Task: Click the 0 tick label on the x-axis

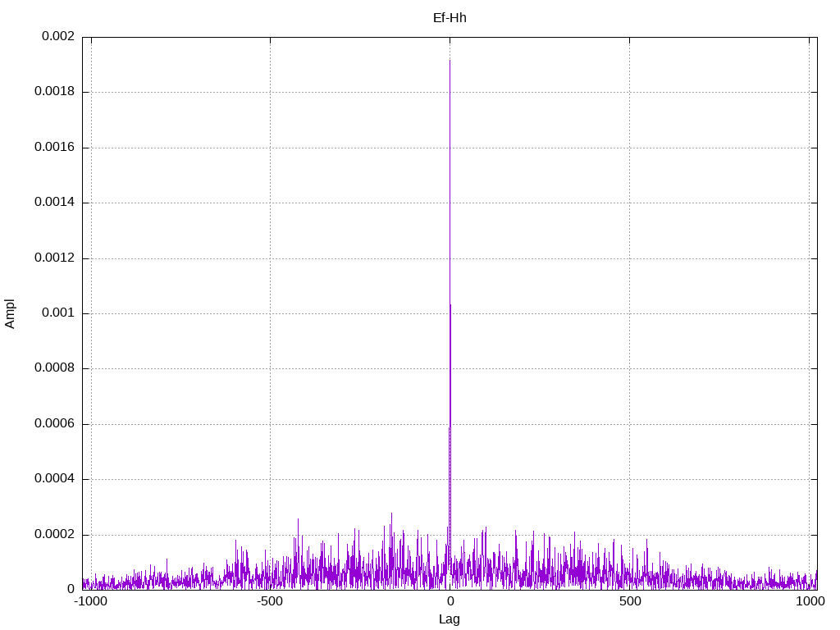Action: click(x=450, y=602)
